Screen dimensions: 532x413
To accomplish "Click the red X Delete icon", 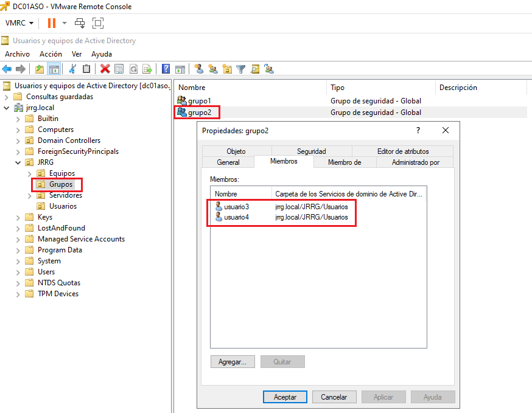I will pyautogui.click(x=105, y=69).
